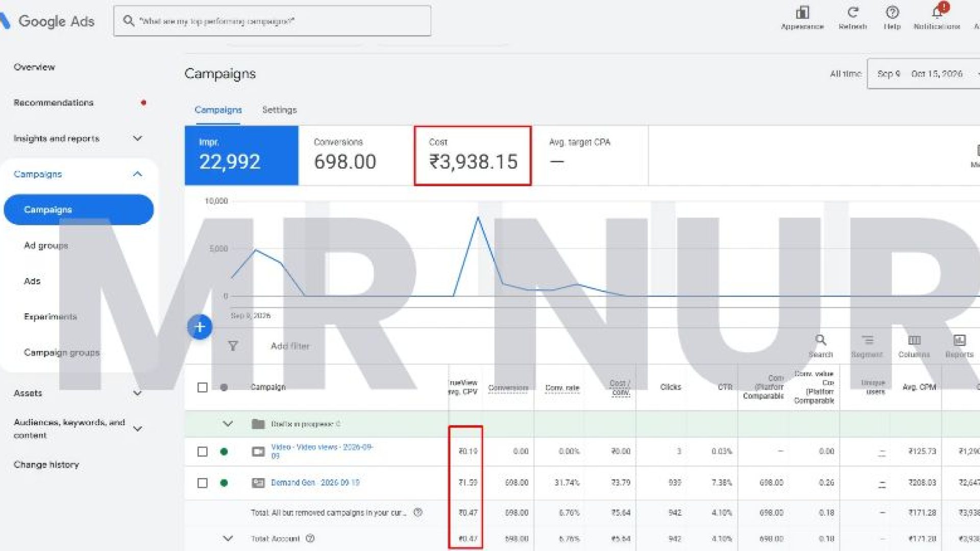This screenshot has height=551, width=980.
Task: Check the select-all campaigns checkbox
Action: click(x=202, y=387)
